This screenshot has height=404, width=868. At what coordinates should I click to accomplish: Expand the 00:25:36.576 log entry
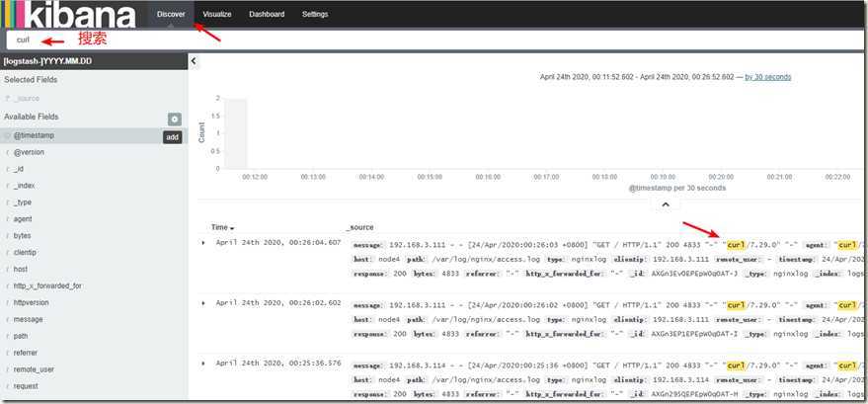[203, 364]
